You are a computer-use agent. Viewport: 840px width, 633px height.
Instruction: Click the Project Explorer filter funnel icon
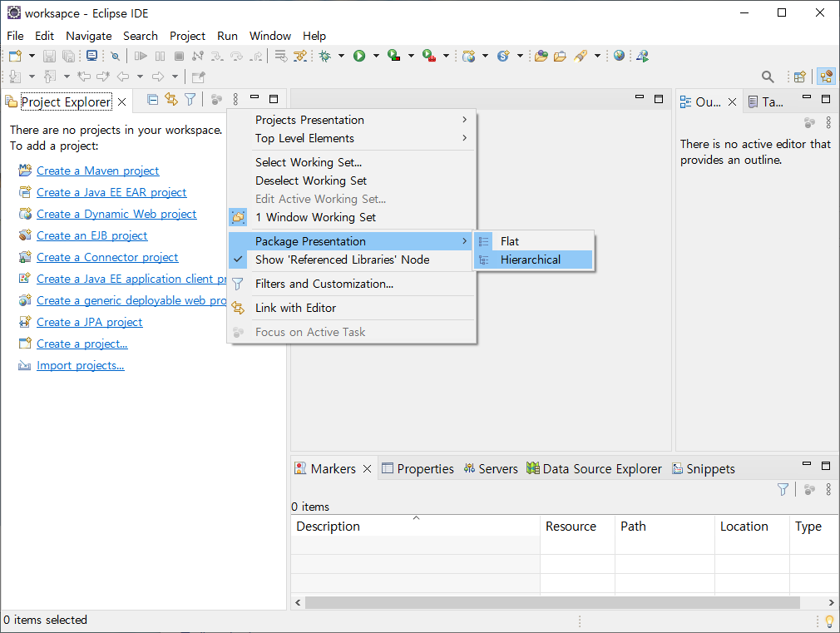pos(190,99)
